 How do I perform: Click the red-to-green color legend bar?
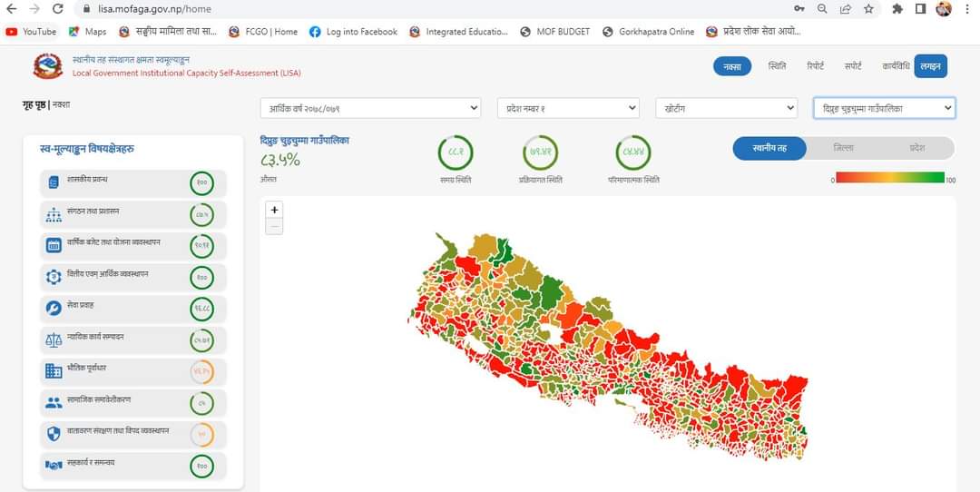tap(889, 178)
